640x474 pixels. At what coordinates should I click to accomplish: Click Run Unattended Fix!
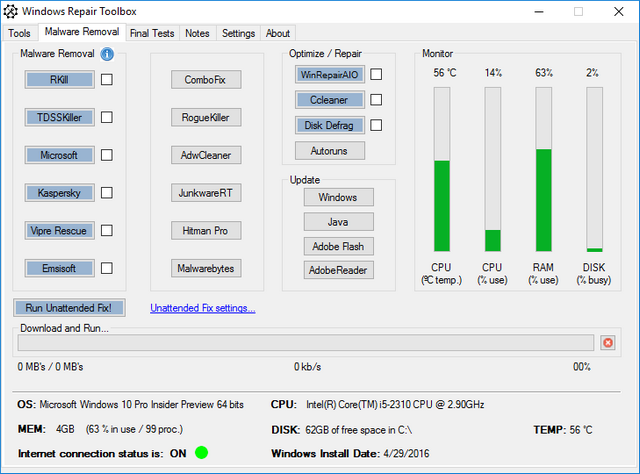click(x=69, y=307)
